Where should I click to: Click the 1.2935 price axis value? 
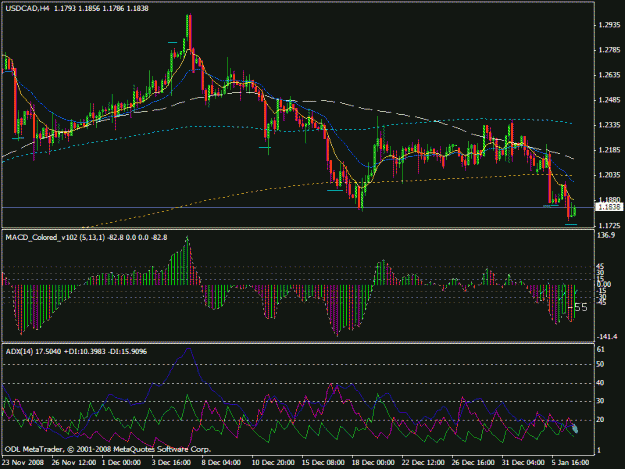609,25
